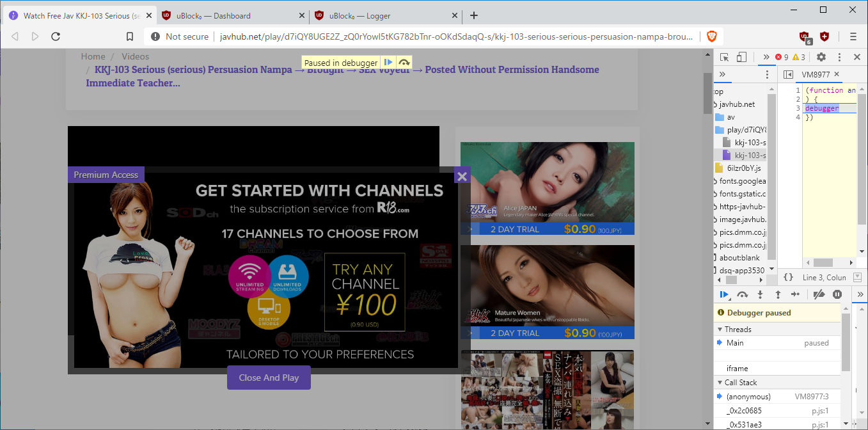Select the Main thread row
The height and width of the screenshot is (430, 868).
777,343
